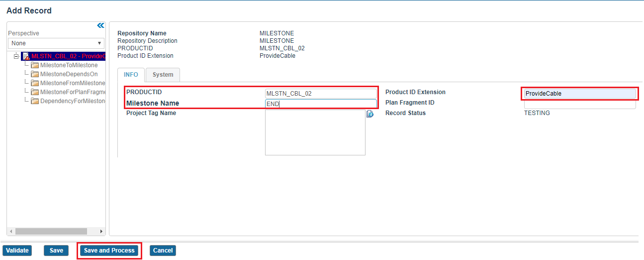Screen dimensions: 644x260
Task: Collapse the left panel with double-chevron icon
Action: pos(100,25)
